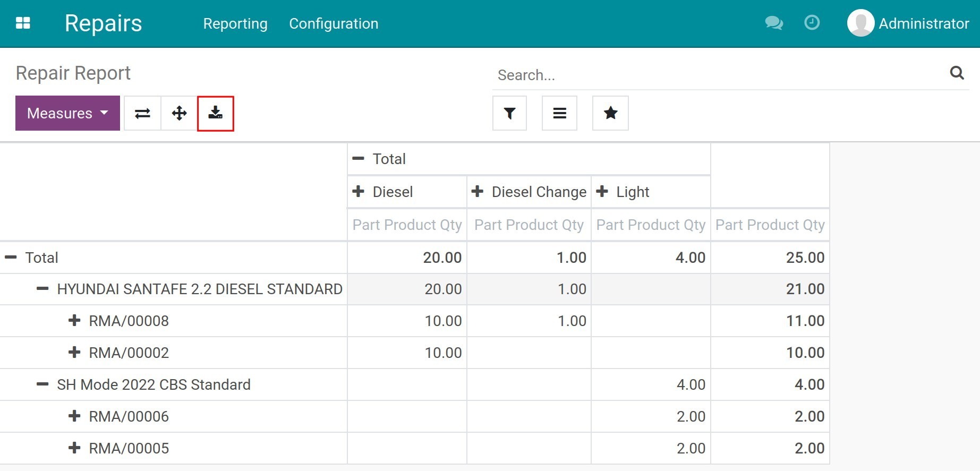This screenshot has width=980, height=471.
Task: Click Part Product Qty header under Diesel
Action: (407, 225)
